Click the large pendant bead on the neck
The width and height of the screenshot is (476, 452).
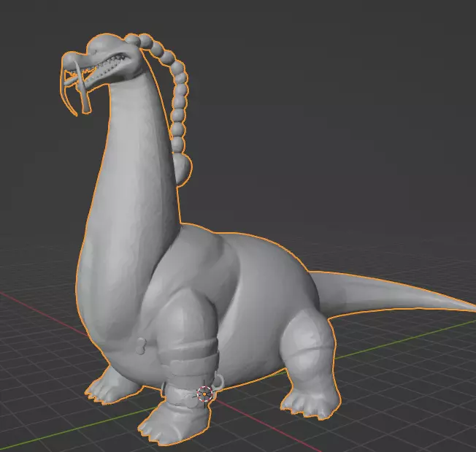(183, 169)
